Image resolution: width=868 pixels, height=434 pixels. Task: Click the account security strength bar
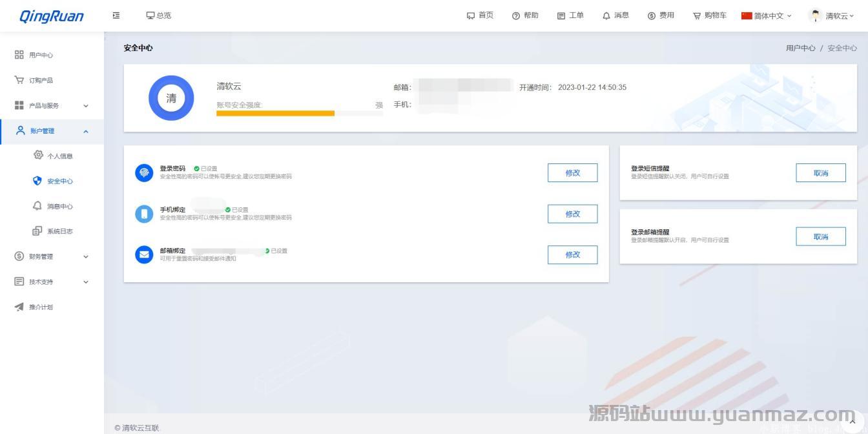point(299,113)
